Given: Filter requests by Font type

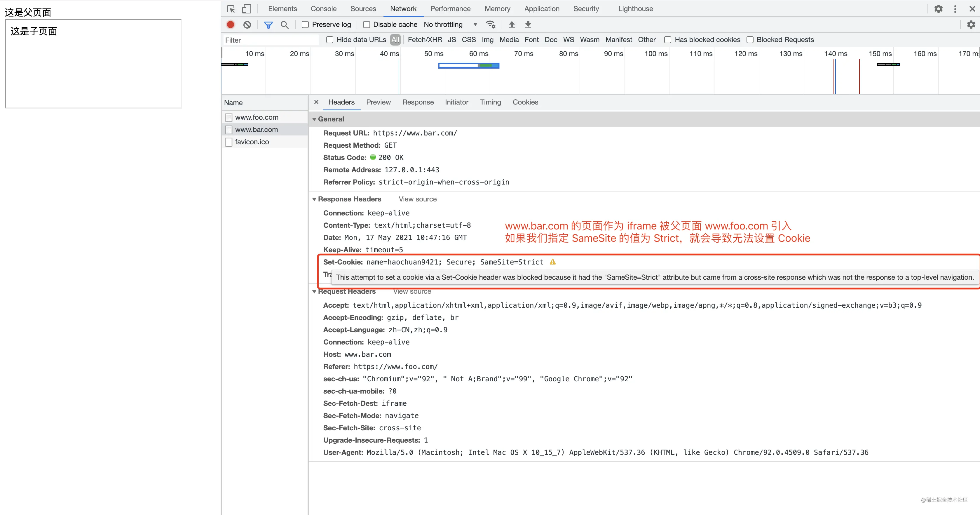Looking at the screenshot, I should click(531, 40).
